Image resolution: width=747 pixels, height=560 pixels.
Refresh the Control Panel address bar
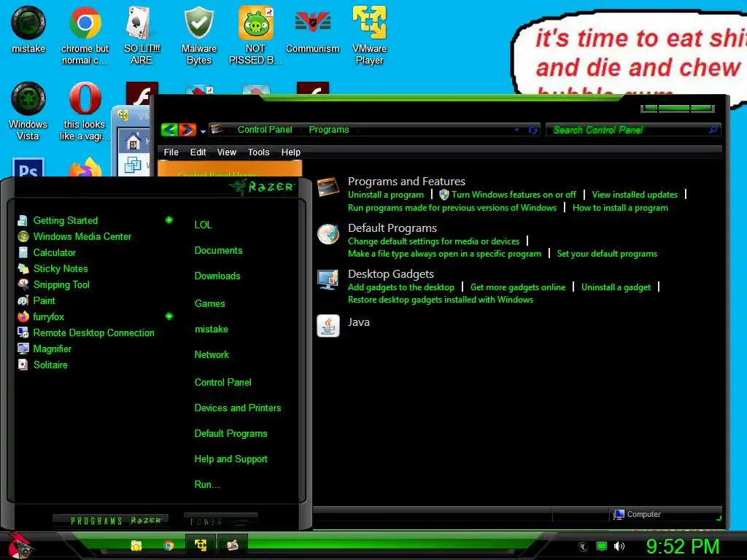pyautogui.click(x=532, y=130)
